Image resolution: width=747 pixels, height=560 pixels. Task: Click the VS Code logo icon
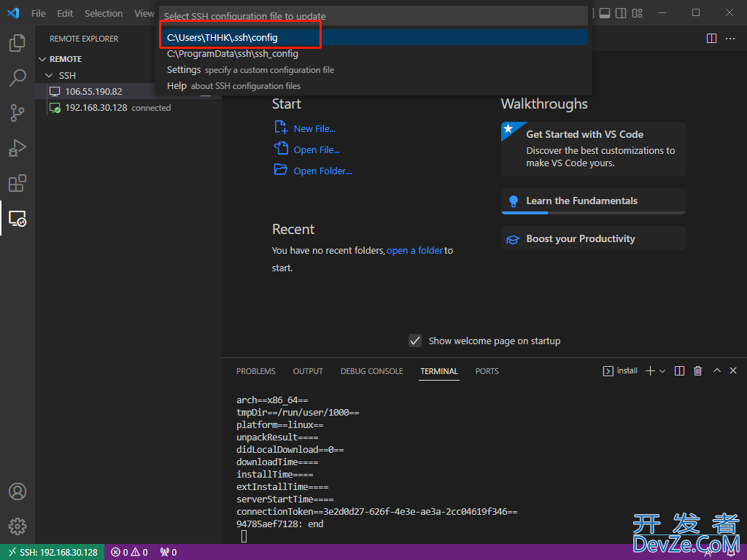click(13, 13)
